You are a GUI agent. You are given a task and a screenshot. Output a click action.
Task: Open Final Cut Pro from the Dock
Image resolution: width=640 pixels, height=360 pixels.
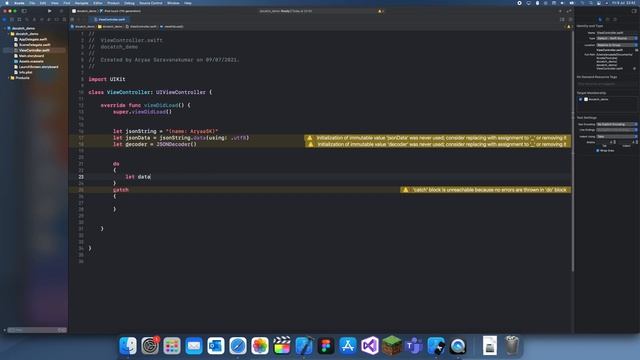(x=282, y=346)
